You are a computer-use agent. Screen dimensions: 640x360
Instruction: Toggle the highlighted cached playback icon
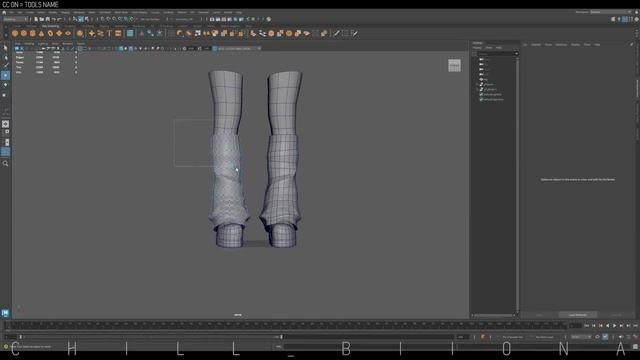[x=605, y=337]
